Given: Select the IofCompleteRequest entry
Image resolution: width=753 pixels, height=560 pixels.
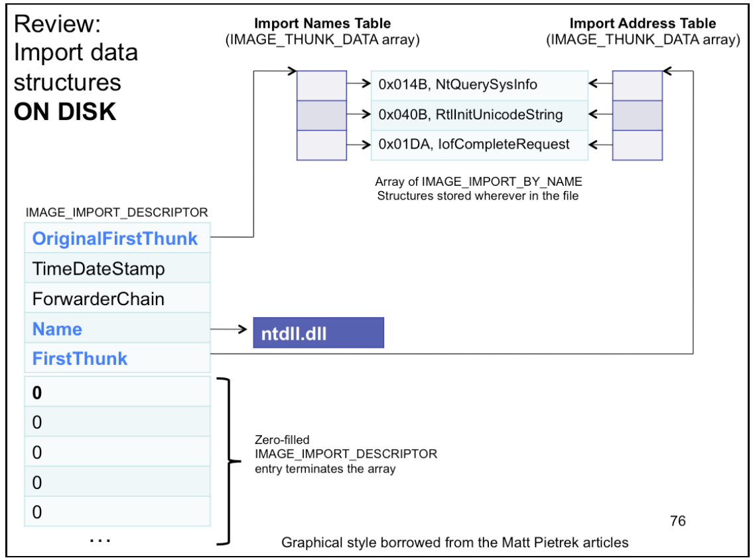Looking at the screenshot, I should pos(479,144).
